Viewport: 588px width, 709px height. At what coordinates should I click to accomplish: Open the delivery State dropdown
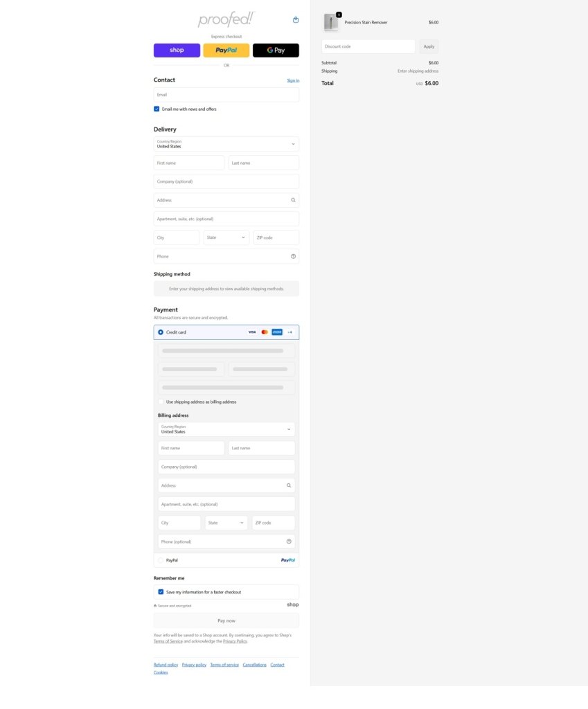[x=226, y=237]
